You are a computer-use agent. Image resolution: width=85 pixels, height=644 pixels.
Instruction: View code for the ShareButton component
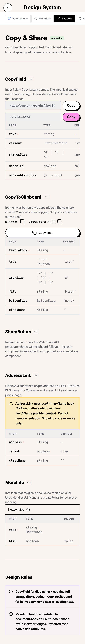tap(36, 332)
